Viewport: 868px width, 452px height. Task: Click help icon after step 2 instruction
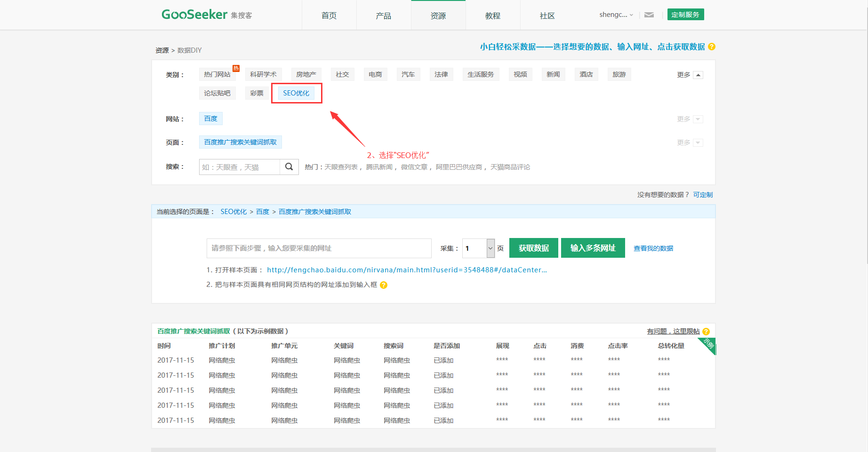(x=384, y=285)
